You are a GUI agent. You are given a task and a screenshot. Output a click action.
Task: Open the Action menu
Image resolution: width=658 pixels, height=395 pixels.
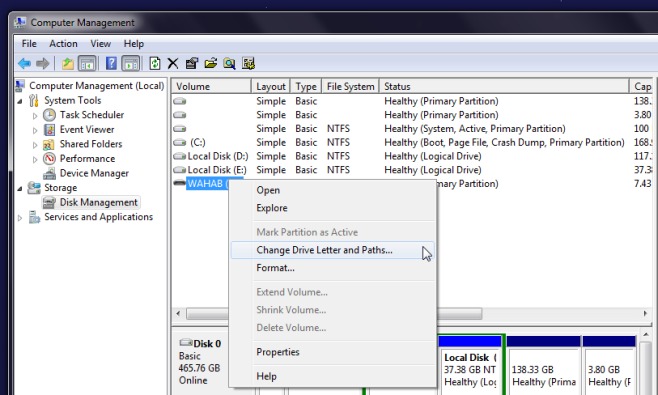click(x=63, y=44)
